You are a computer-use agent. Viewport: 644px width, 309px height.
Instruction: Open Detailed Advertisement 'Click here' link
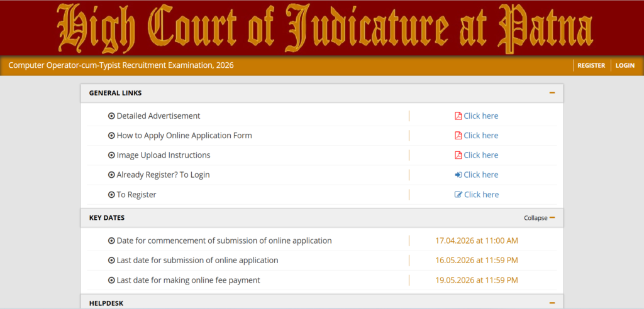tap(481, 116)
